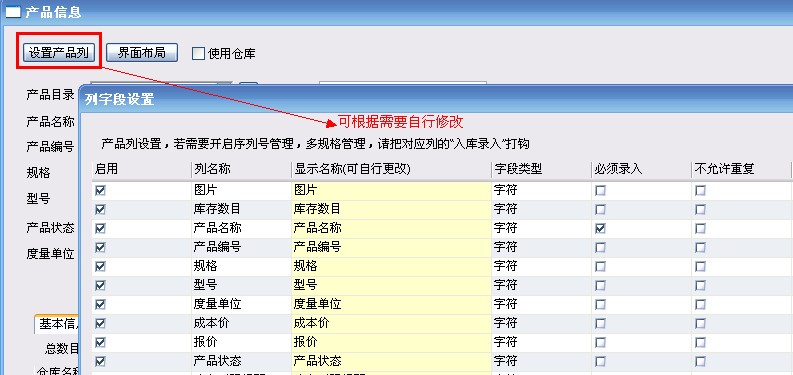The height and width of the screenshot is (375, 793).
Task: Uncheck 启用 for the 产品状态 row
Action: click(x=100, y=361)
